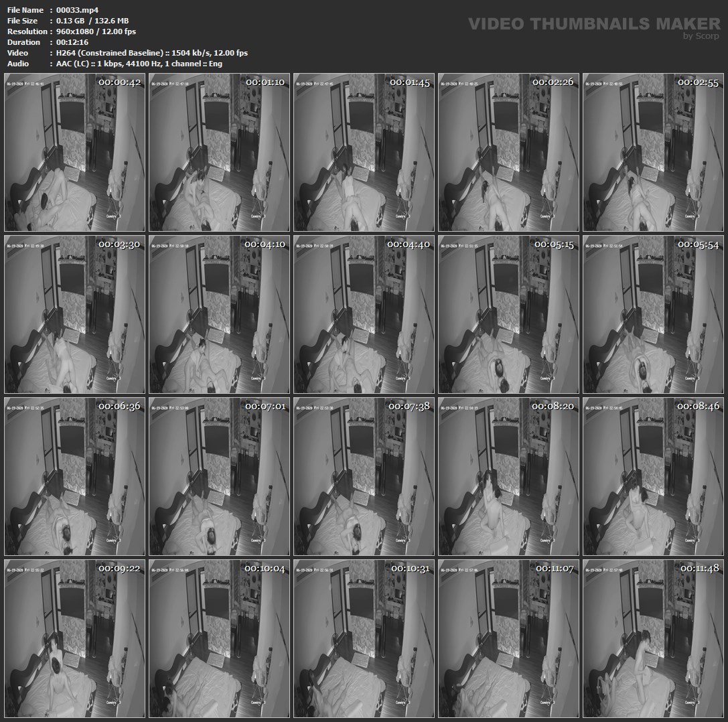Screen dimensions: 728x722
Task: Select the last thumbnail at 00:11:48
Action: click(x=653, y=638)
